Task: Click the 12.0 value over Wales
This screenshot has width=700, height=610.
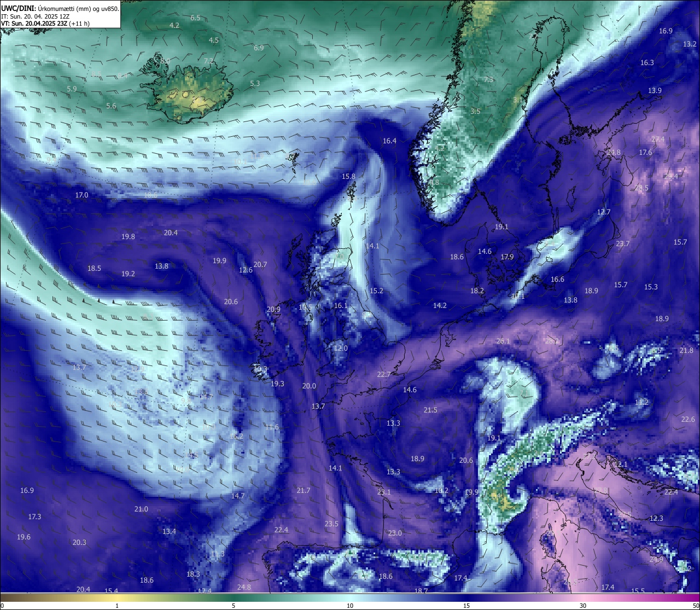Action: [341, 348]
